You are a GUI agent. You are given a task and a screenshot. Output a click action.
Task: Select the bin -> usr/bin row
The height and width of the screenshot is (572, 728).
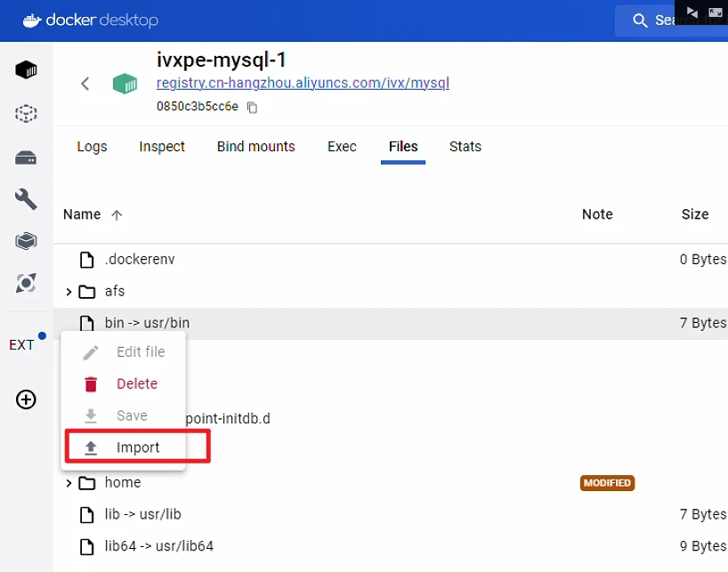pyautogui.click(x=391, y=323)
